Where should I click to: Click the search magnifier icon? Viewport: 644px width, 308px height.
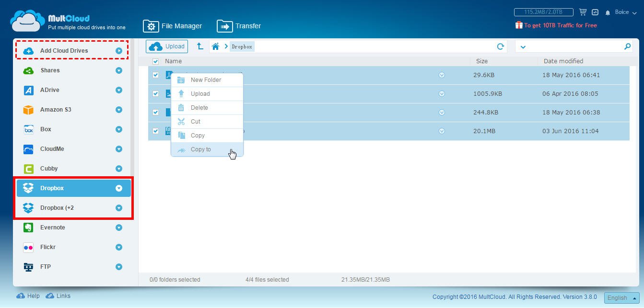point(627,46)
